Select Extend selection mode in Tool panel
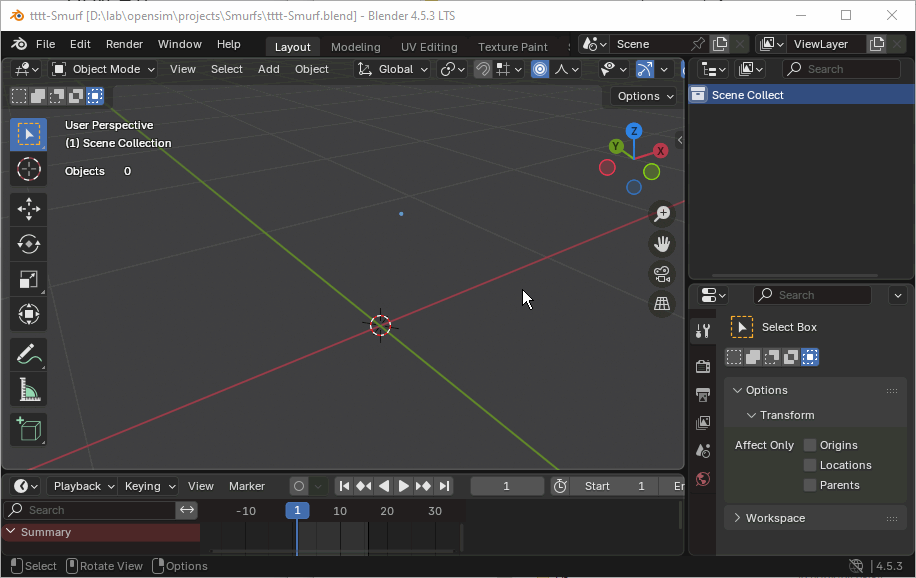Screen dimensions: 916x578 [x=753, y=357]
